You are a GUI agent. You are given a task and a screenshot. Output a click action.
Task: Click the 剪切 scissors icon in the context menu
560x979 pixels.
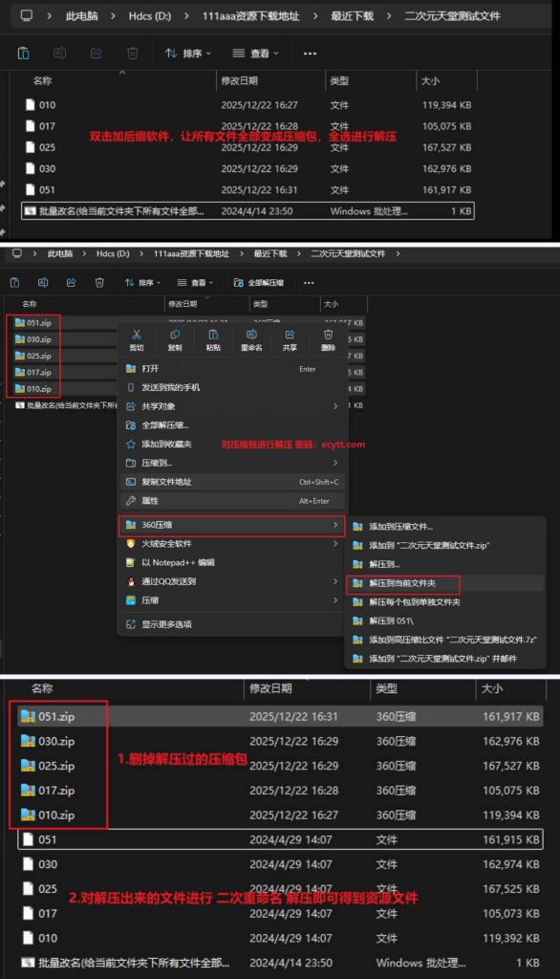point(137,335)
